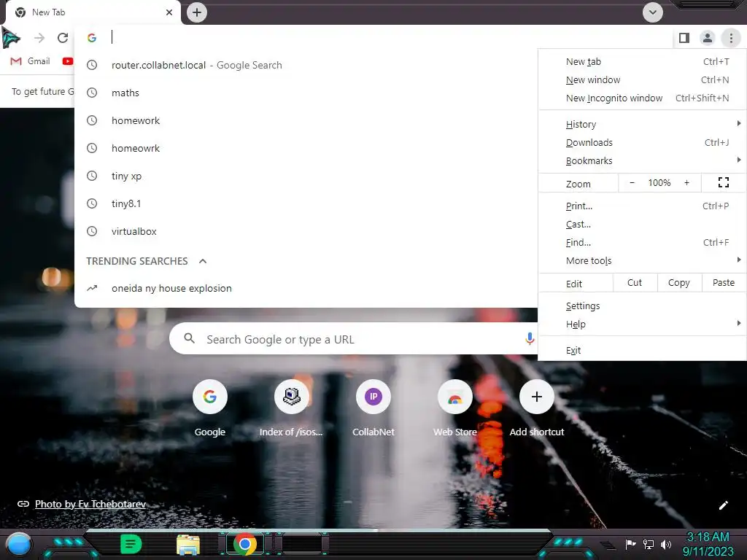747x560 pixels.
Task: Select the tiny xp suggestion
Action: pyautogui.click(x=306, y=176)
